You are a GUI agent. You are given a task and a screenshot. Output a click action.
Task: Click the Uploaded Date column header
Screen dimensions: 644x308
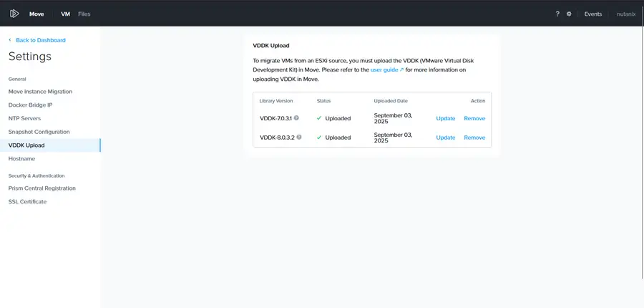coord(391,101)
